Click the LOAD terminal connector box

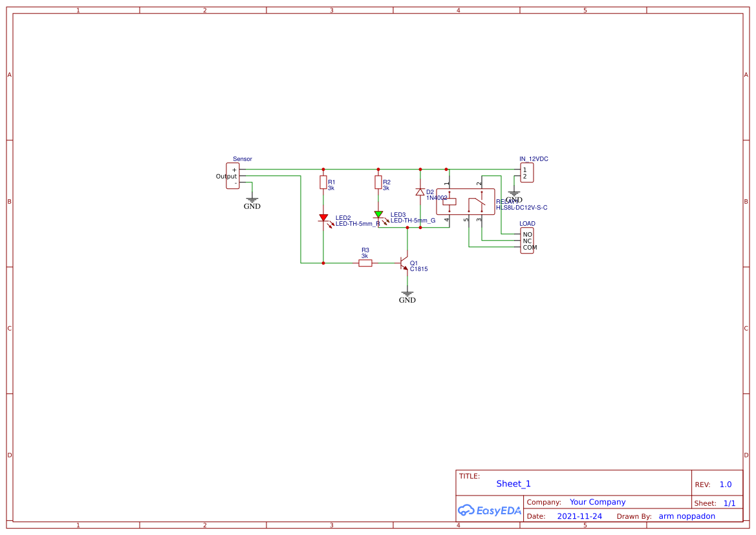(x=527, y=241)
